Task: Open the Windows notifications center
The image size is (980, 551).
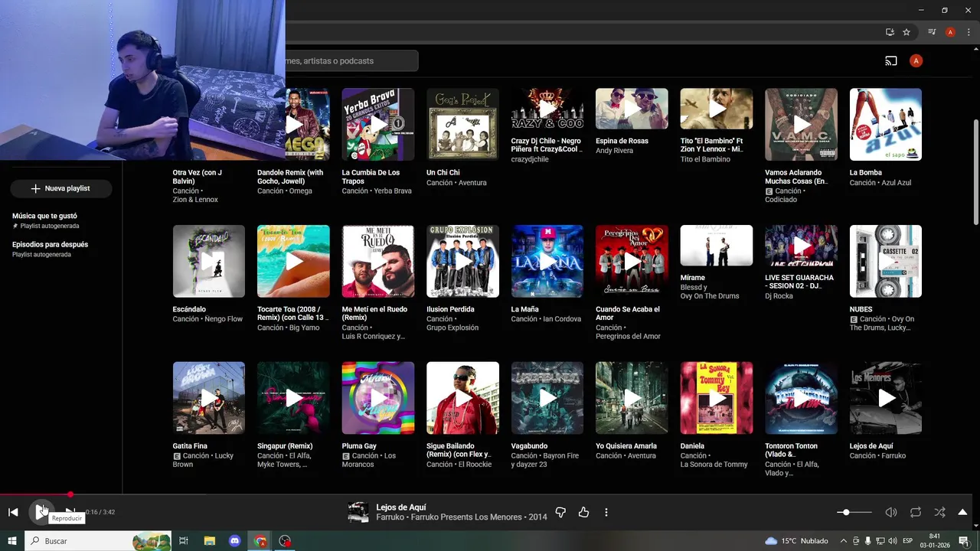Action: (963, 541)
